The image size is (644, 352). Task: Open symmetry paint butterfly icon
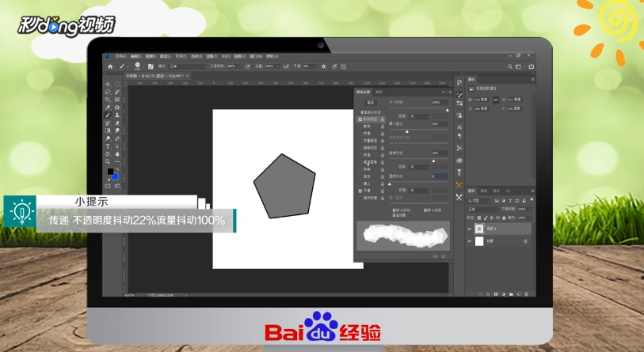point(343,66)
